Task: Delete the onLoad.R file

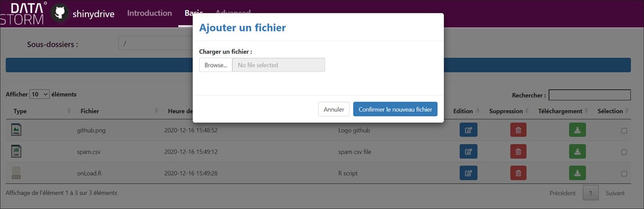Action: pyautogui.click(x=518, y=173)
